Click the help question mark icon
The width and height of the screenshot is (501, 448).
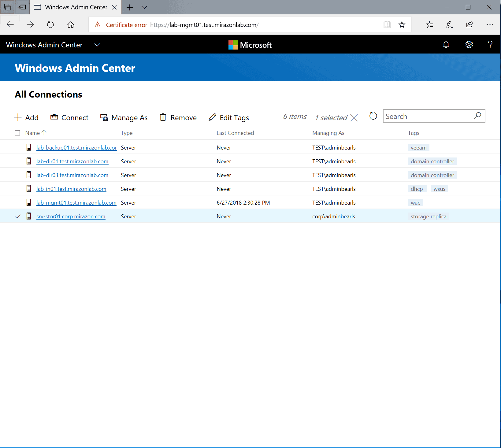[x=490, y=45]
